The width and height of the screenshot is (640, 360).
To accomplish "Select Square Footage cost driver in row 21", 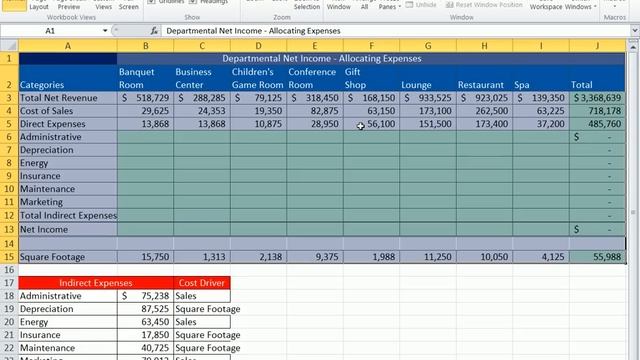I will pos(202,335).
